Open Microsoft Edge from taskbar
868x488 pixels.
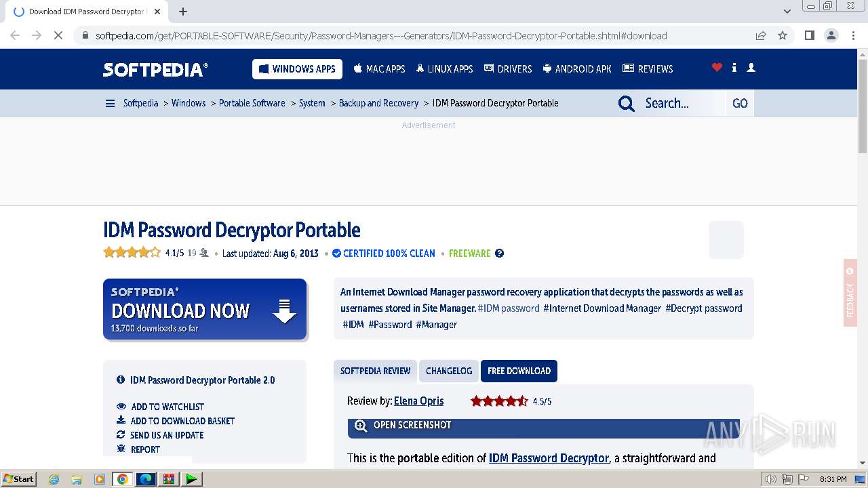[x=145, y=479]
